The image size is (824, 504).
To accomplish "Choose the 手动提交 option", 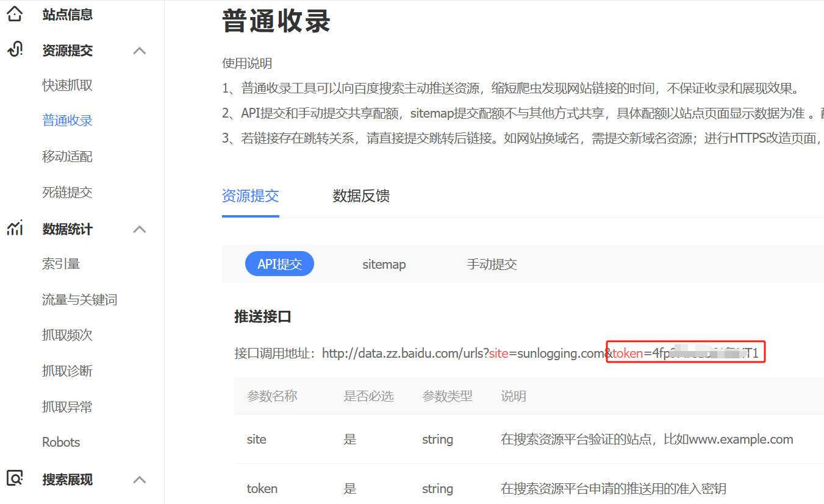I will (x=492, y=264).
